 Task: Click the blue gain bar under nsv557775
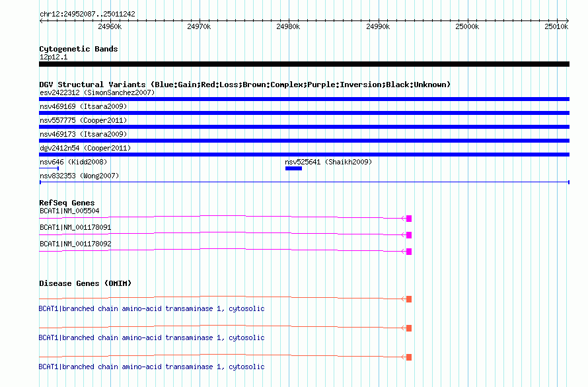304,127
